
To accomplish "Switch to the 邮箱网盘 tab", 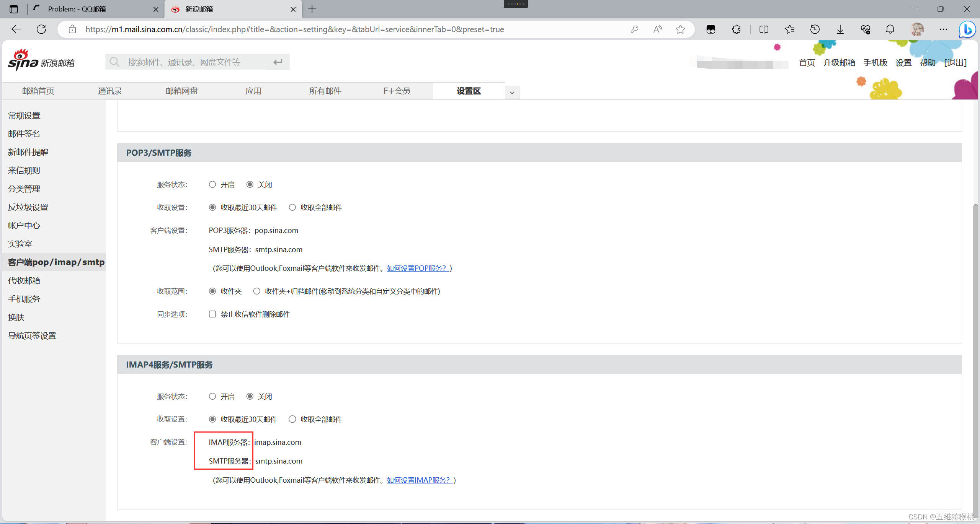I will [182, 91].
